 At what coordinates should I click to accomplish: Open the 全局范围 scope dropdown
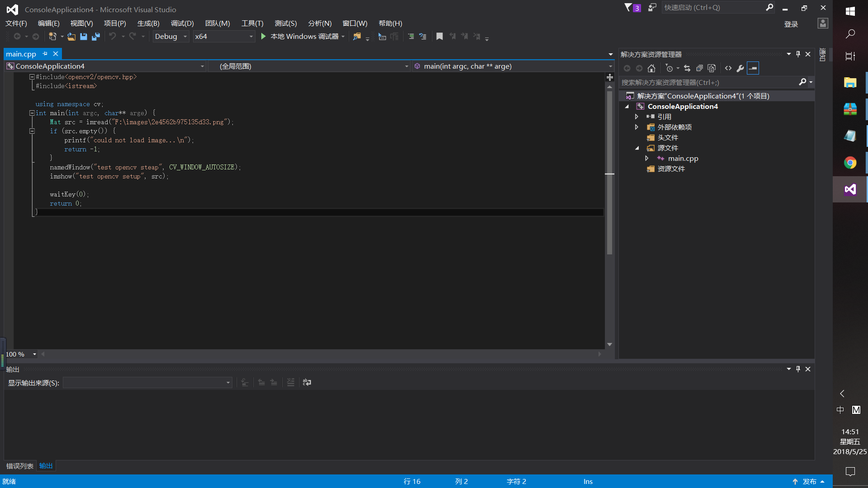click(309, 66)
